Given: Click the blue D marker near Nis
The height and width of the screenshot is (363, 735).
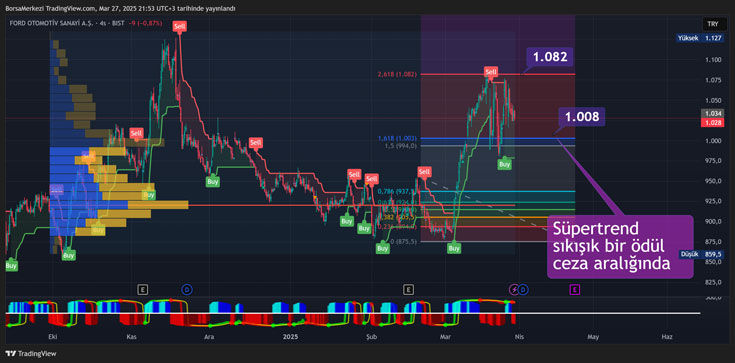Looking at the screenshot, I should tap(523, 290).
